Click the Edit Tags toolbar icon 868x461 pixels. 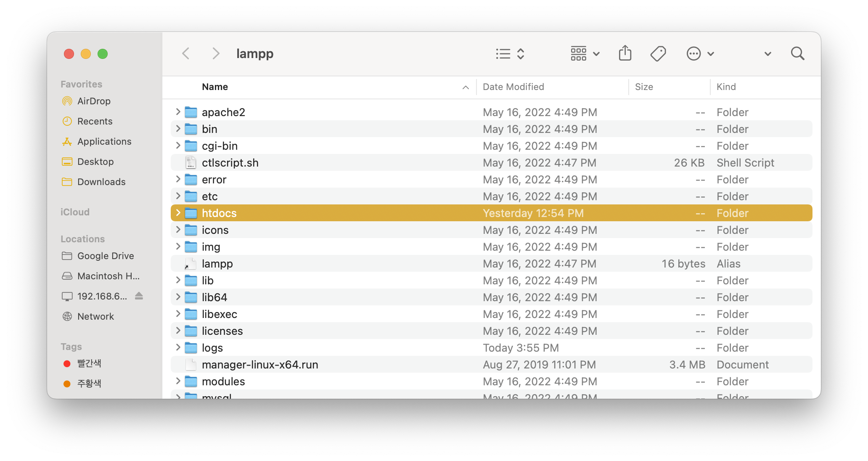click(x=658, y=53)
